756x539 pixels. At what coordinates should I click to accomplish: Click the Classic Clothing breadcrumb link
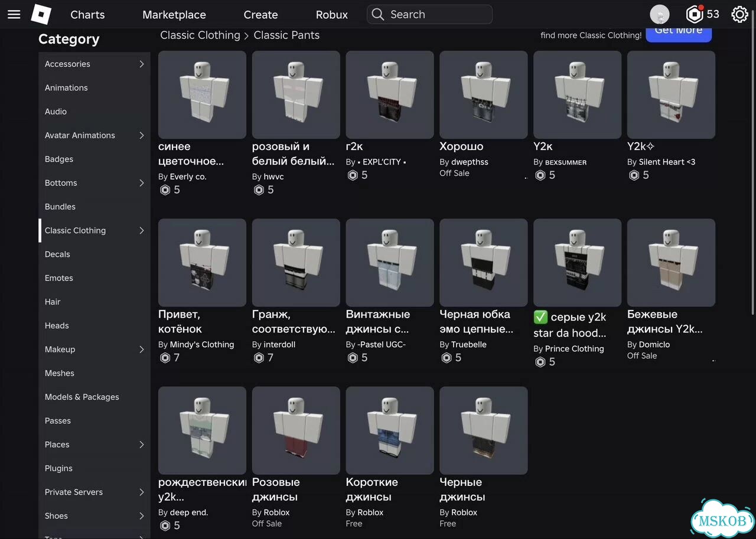(x=200, y=35)
